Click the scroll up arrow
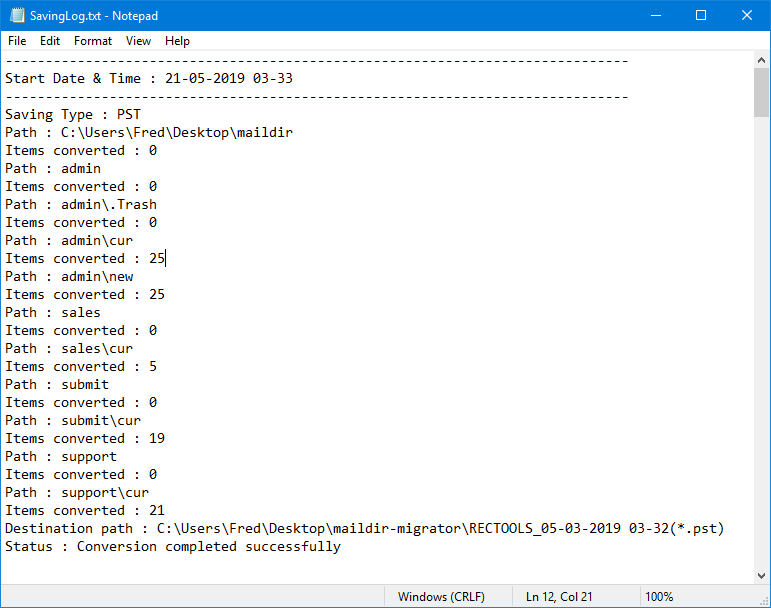Screen dimensions: 771x608 click(x=761, y=60)
